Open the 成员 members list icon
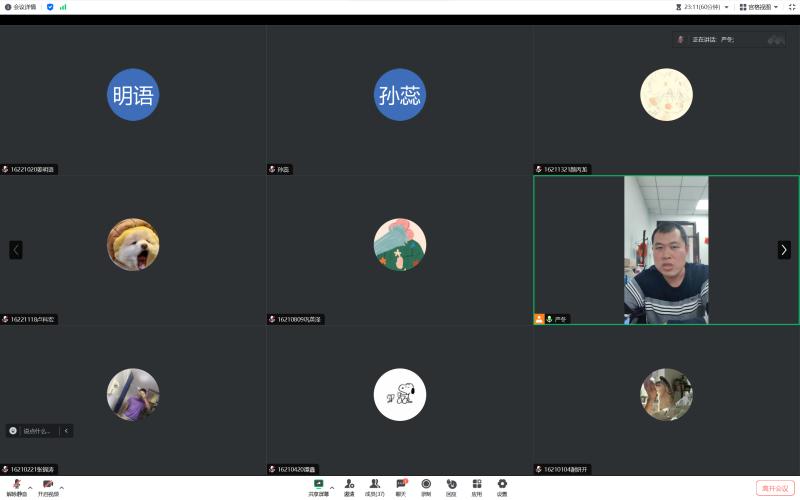800x500 pixels. 374,485
